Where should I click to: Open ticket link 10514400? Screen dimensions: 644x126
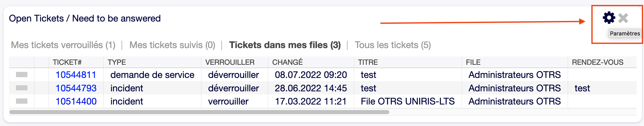click(x=76, y=101)
